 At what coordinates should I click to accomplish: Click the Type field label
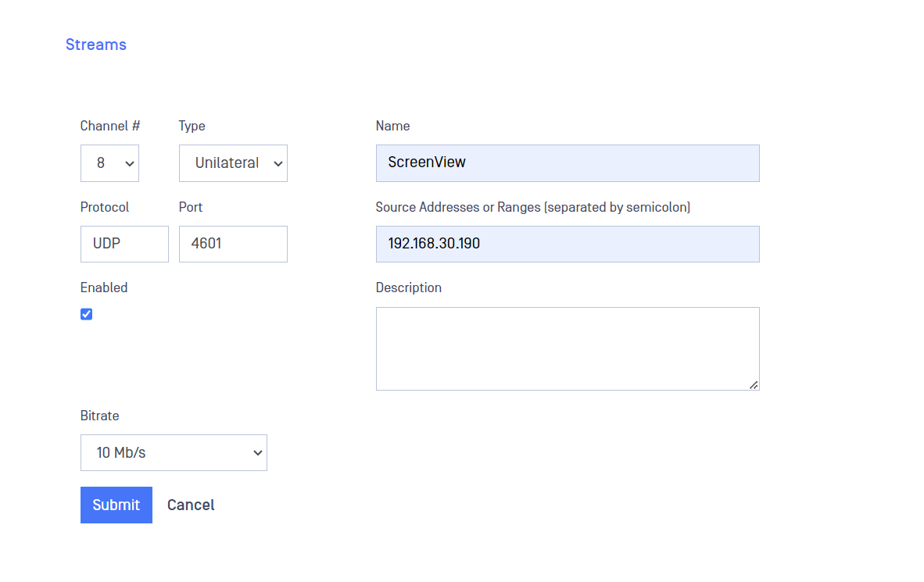pyautogui.click(x=192, y=126)
